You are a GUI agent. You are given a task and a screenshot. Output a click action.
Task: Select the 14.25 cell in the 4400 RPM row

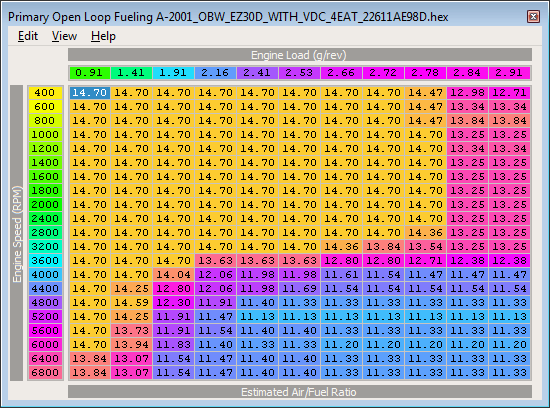[132, 289]
